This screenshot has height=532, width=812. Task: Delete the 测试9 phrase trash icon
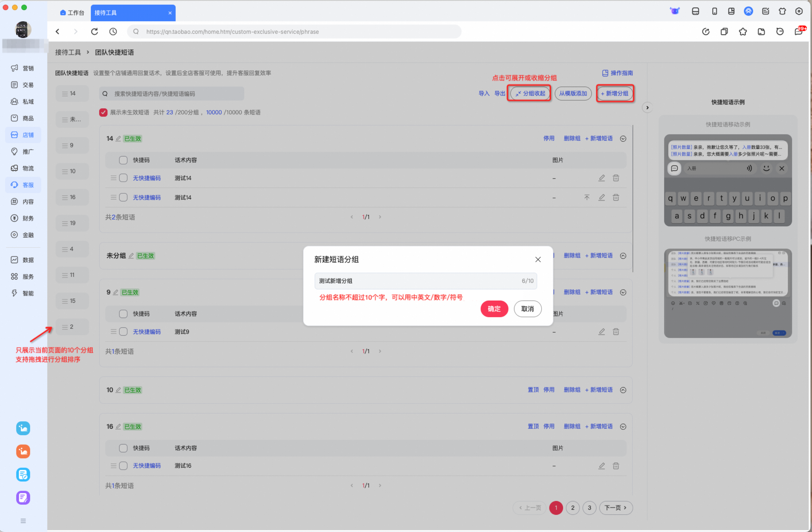tap(616, 332)
